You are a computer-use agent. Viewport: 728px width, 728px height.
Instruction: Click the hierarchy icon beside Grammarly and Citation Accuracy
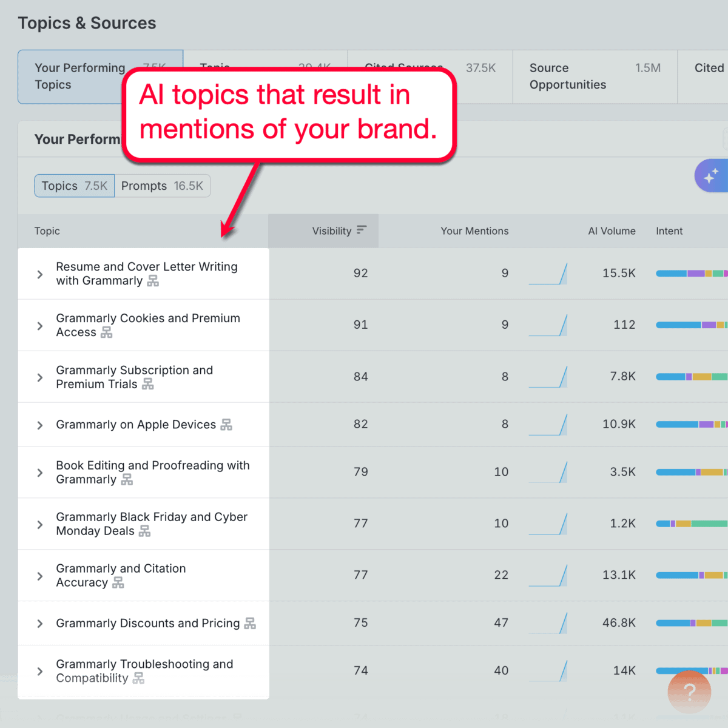coord(119,583)
